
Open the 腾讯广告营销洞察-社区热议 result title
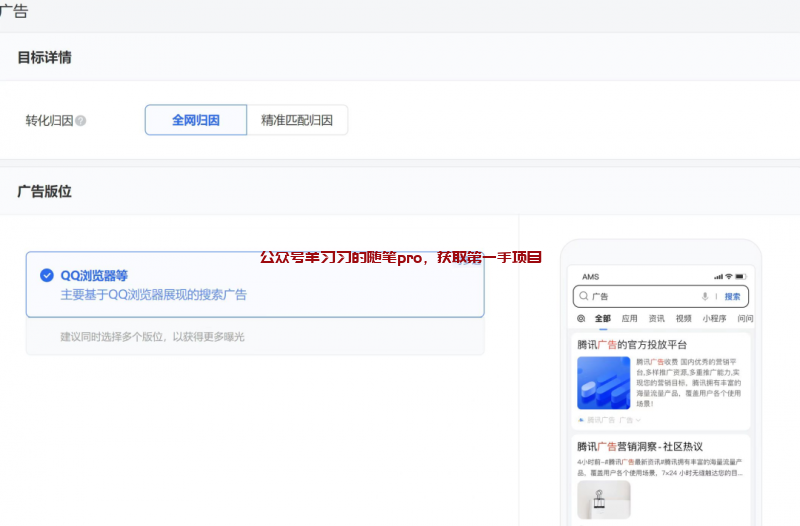[640, 446]
